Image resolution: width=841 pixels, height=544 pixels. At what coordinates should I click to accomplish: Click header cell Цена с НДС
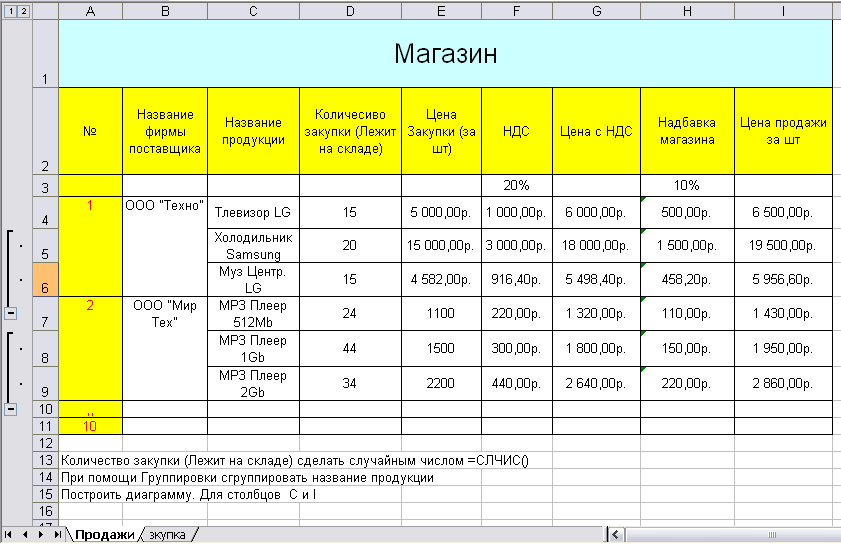(596, 131)
